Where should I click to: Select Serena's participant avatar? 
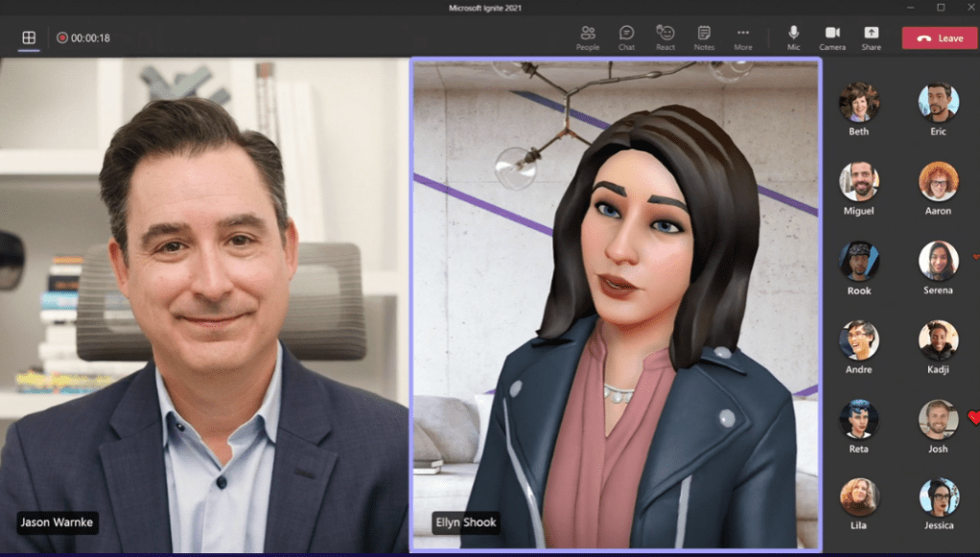click(x=938, y=261)
